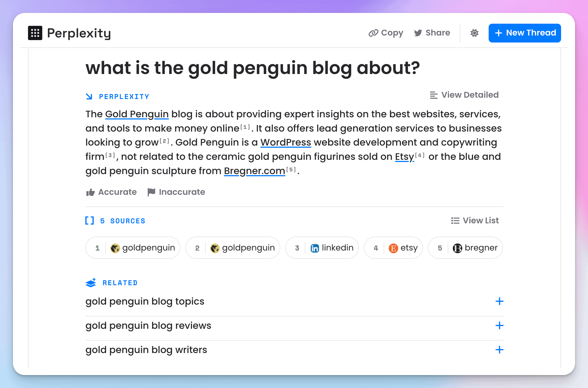Expand 'gold penguin blog writers' plus
Image resolution: width=588 pixels, height=388 pixels.
tap(499, 350)
